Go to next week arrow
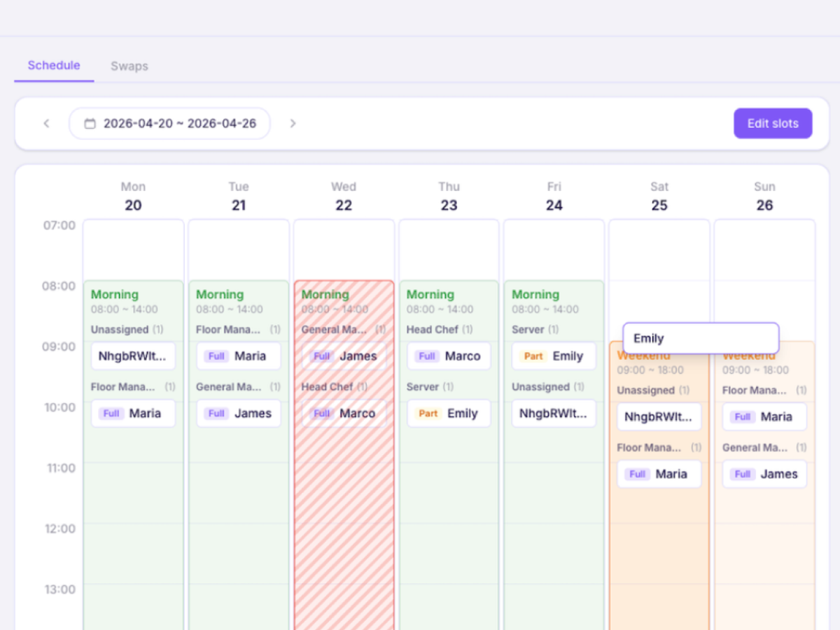 (x=293, y=124)
